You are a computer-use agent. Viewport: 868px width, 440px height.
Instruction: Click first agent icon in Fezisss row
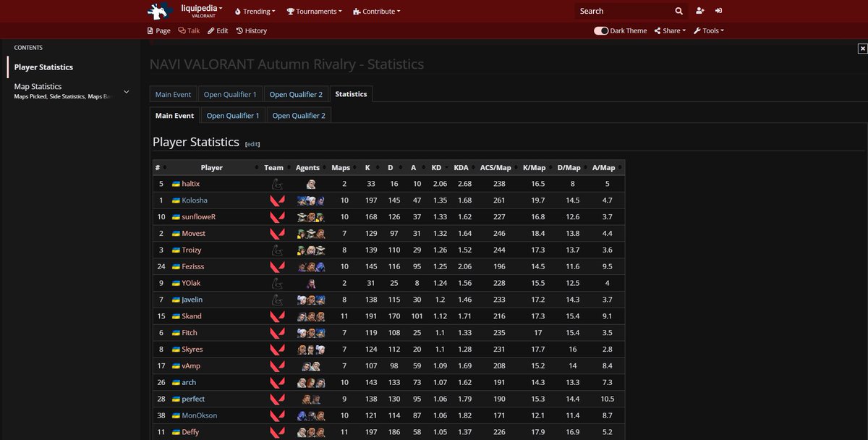click(302, 266)
